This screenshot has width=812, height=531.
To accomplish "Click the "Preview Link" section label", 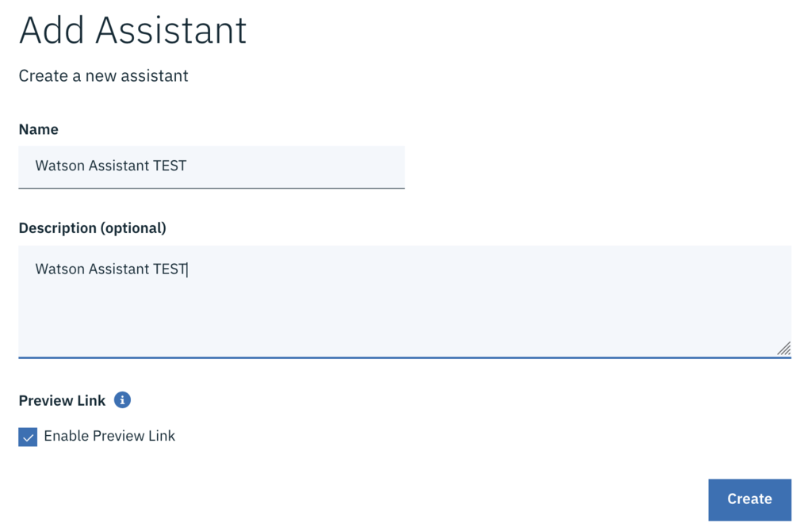I will coord(62,401).
